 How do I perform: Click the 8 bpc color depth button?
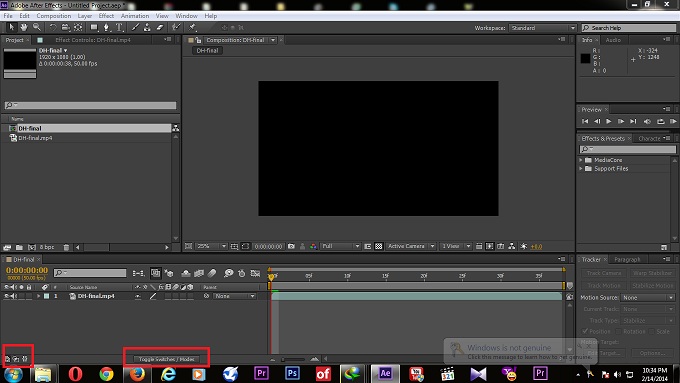tap(47, 247)
